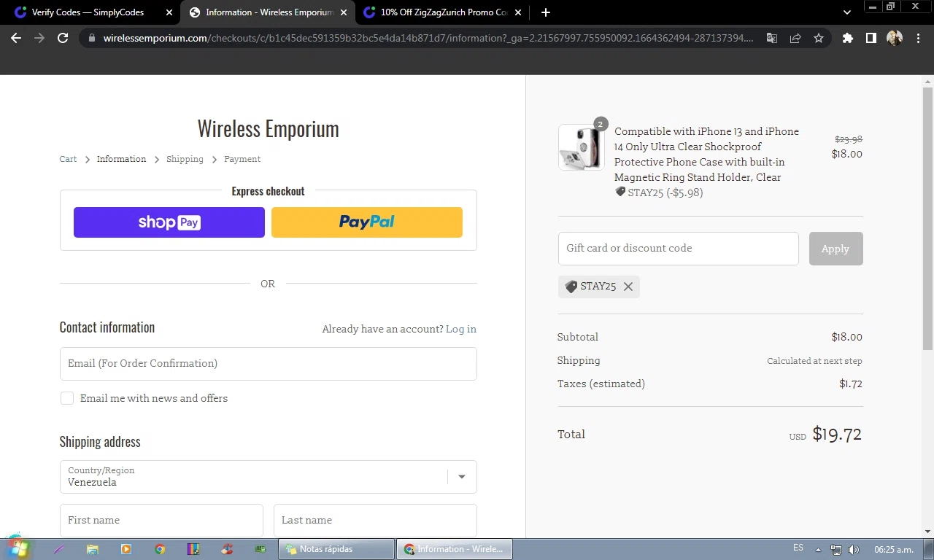The width and height of the screenshot is (934, 560).
Task: Click the crossed-out $23.98 price
Action: [x=849, y=139]
